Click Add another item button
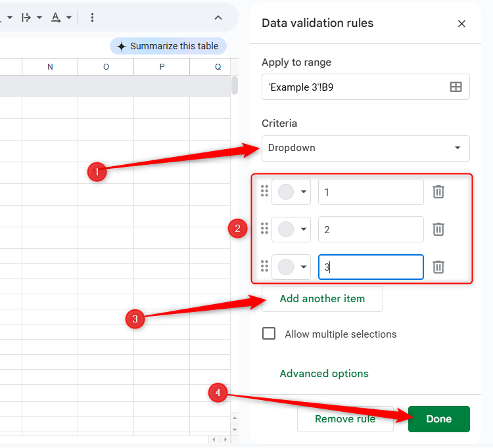The image size is (493, 448). point(322,299)
